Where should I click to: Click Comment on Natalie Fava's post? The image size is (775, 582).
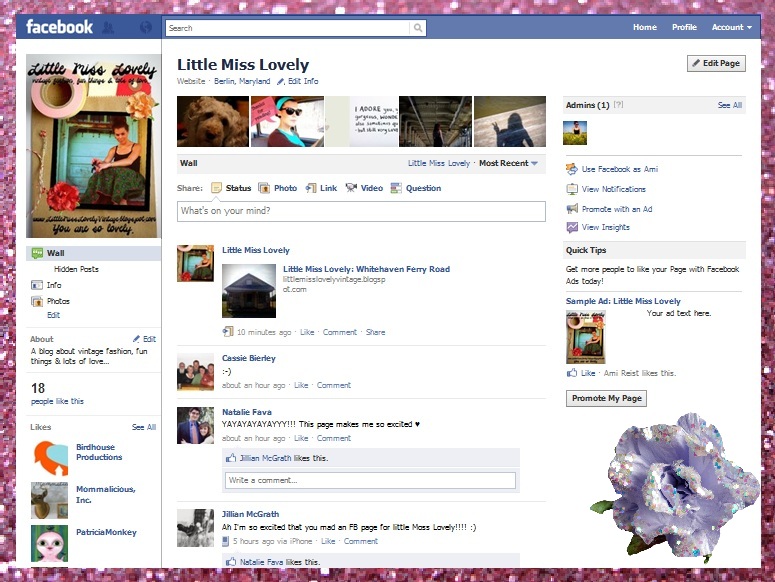pyautogui.click(x=334, y=438)
